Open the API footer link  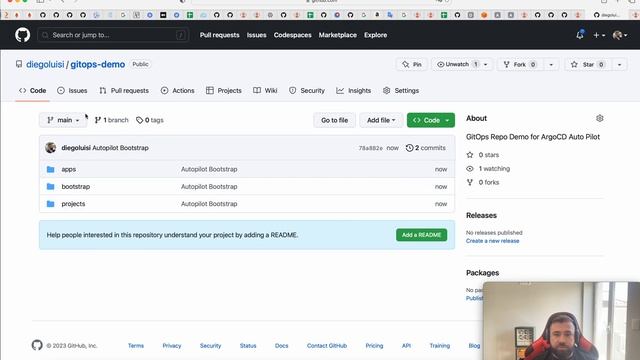tap(407, 346)
